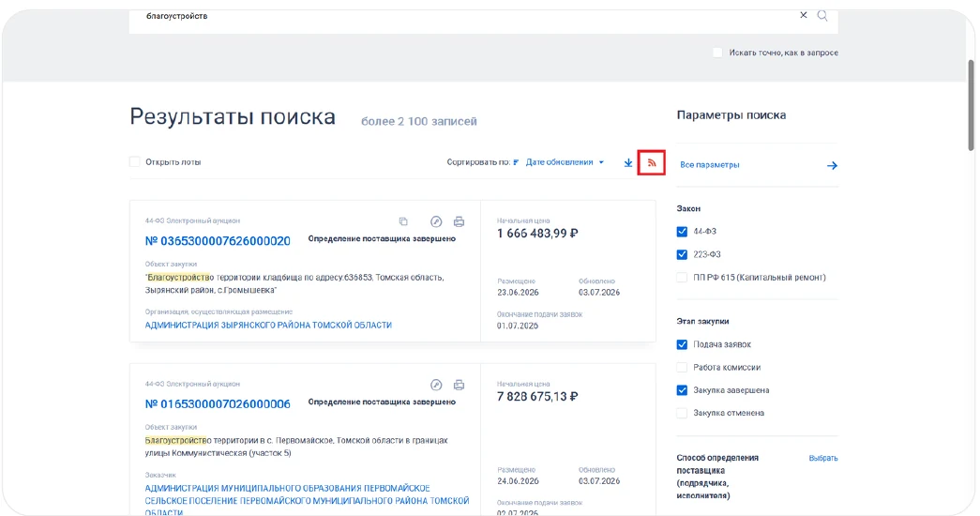Click Выбрать for Способ определения поставщика
The image size is (980, 516).
823,458
